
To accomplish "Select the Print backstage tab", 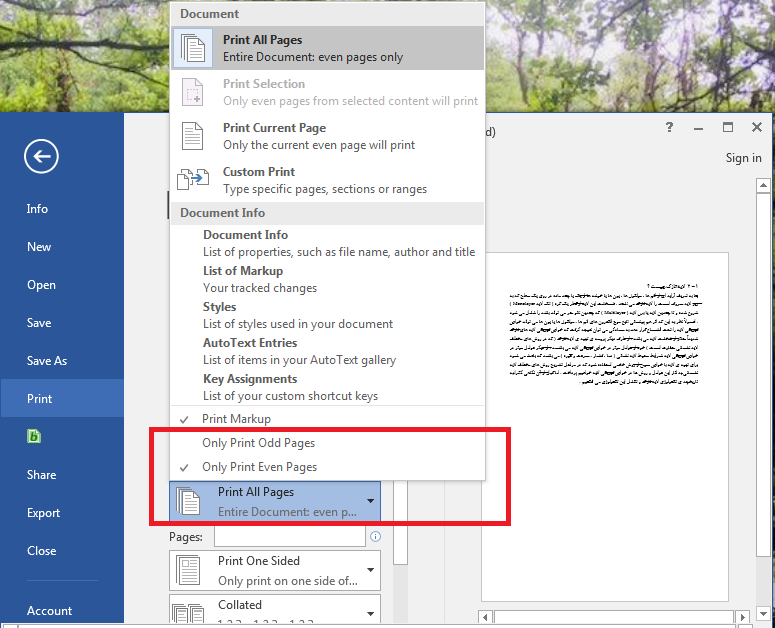I will click(x=62, y=398).
